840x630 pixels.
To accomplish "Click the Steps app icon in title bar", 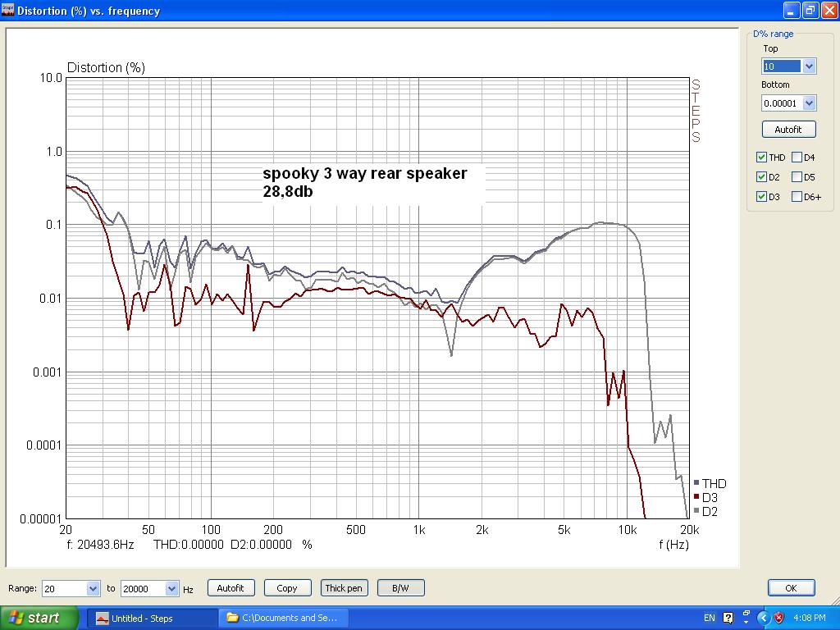I will [7, 10].
